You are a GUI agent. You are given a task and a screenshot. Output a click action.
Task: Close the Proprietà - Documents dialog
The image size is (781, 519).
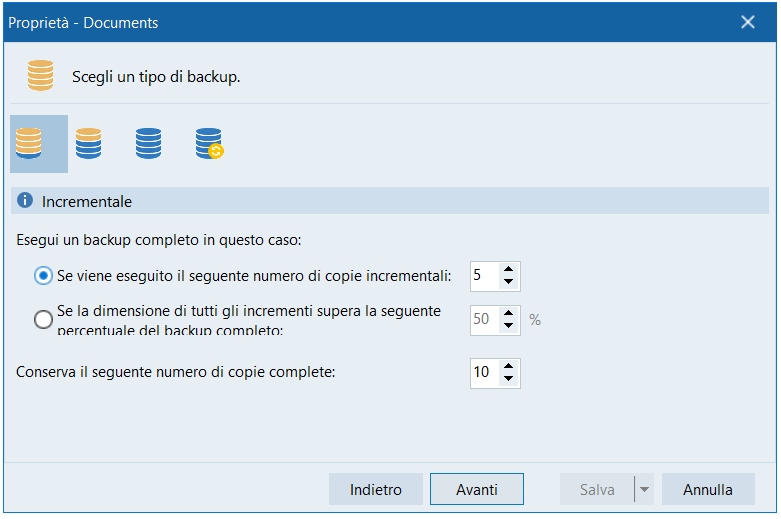(747, 22)
